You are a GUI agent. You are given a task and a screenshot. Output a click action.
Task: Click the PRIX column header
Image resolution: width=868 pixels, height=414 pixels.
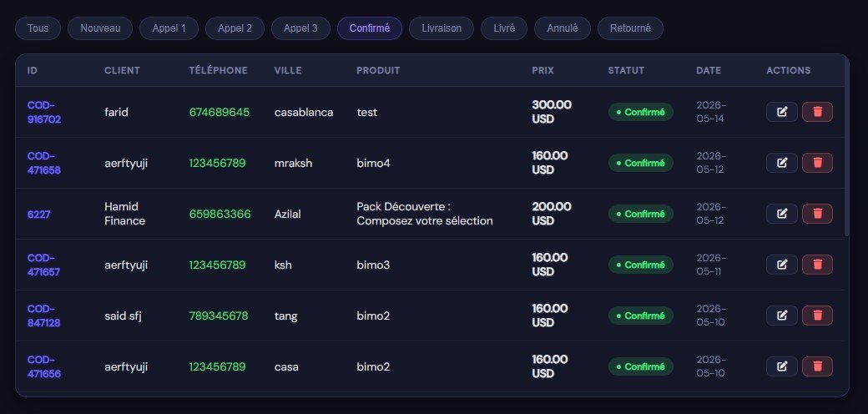tap(543, 70)
